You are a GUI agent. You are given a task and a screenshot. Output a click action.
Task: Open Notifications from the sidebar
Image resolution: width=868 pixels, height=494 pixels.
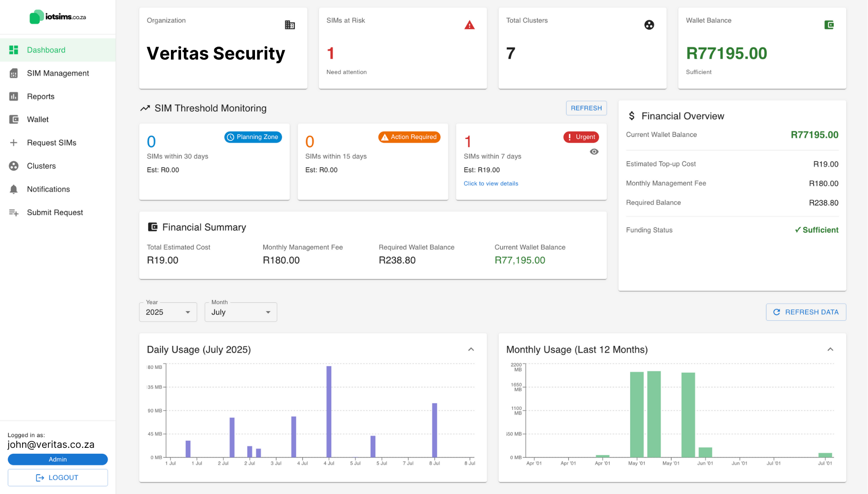[x=58, y=189]
